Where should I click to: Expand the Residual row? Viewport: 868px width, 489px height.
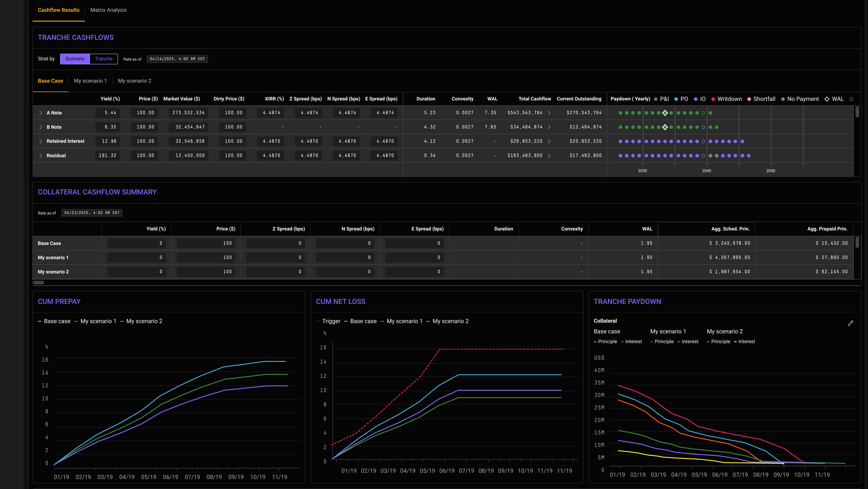click(x=41, y=155)
